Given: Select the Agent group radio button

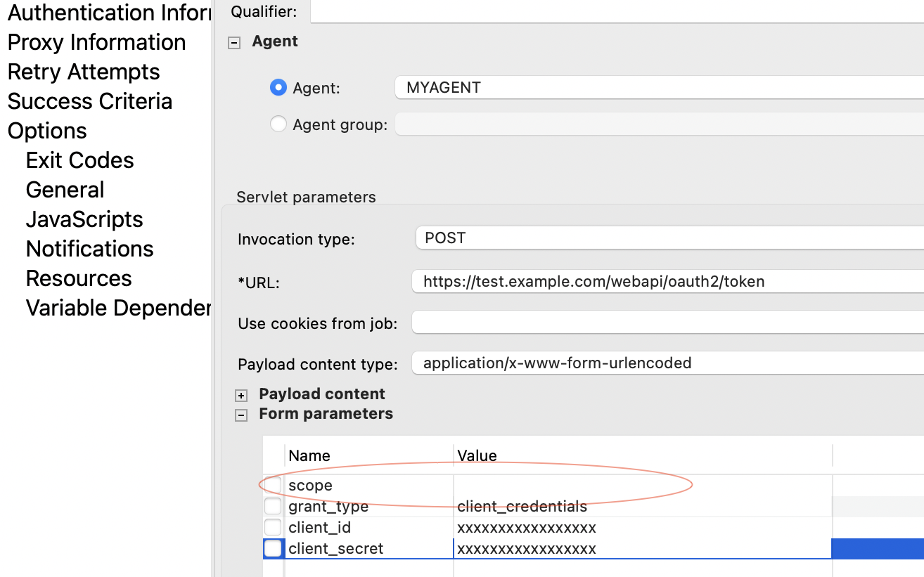Looking at the screenshot, I should coord(278,124).
